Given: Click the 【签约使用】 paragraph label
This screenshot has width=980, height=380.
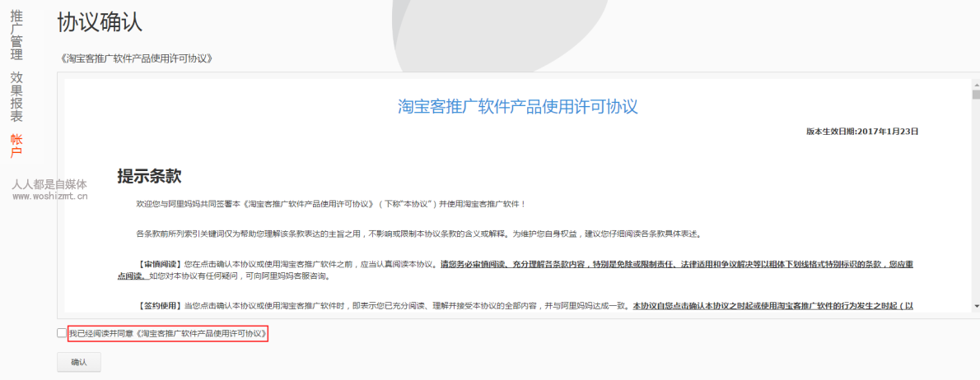Looking at the screenshot, I should 160,306.
